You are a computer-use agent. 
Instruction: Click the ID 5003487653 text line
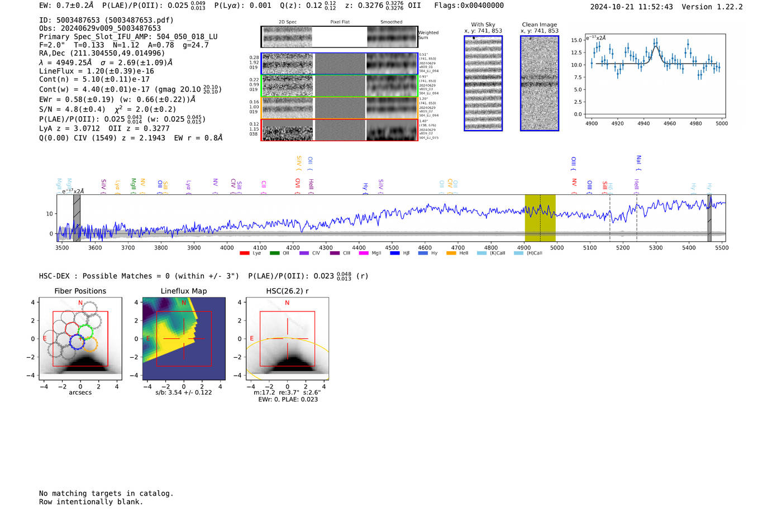106,20
